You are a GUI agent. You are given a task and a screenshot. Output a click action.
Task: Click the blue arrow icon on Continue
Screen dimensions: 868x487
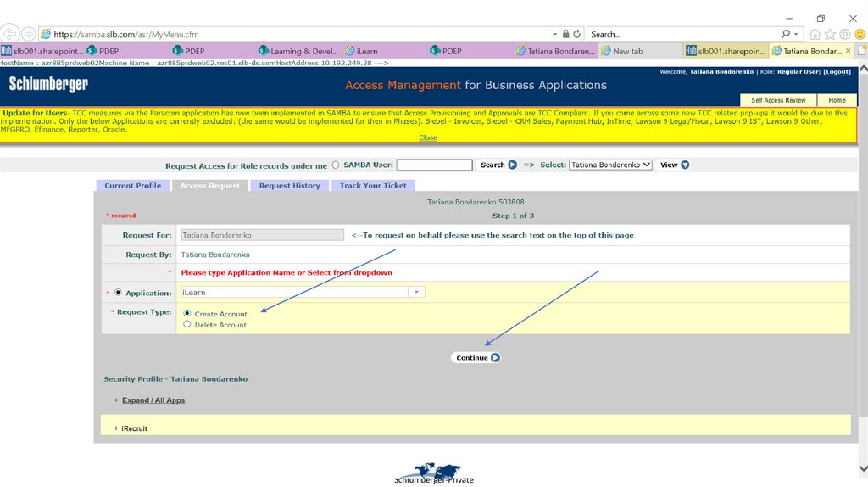pyautogui.click(x=495, y=358)
